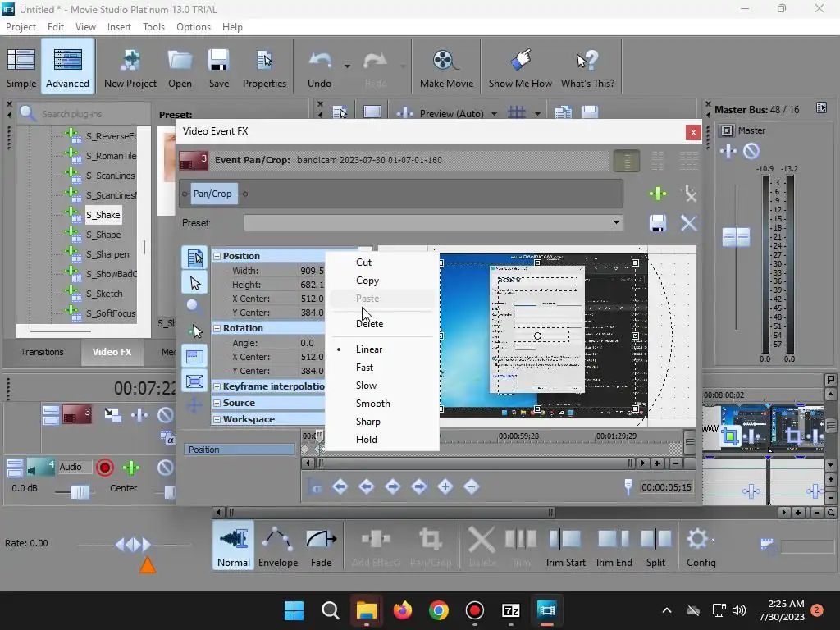Undo the last action
Screen dimensions: 840x630
tap(319, 67)
